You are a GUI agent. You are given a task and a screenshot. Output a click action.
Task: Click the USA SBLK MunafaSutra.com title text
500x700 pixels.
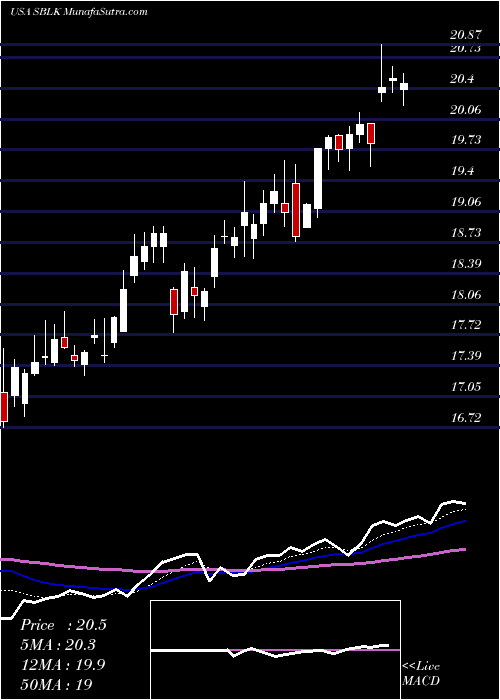click(79, 12)
